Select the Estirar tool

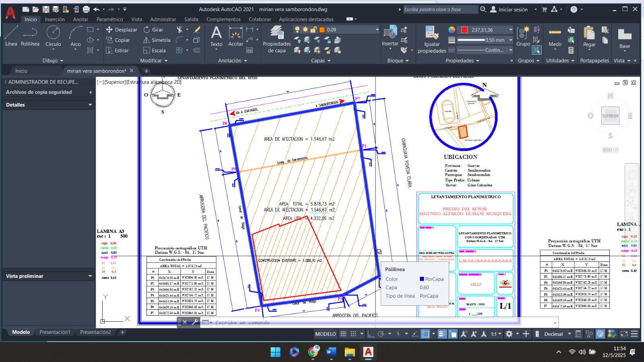[117, 51]
